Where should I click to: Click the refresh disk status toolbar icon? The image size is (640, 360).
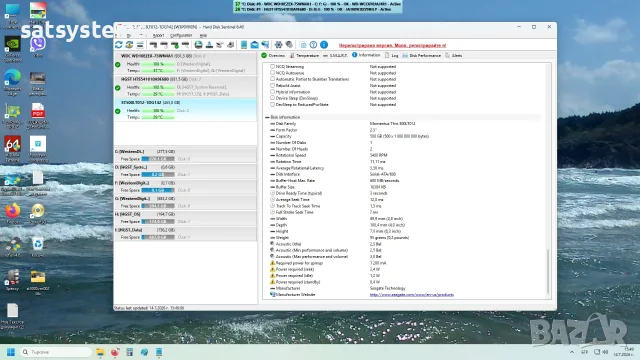(119, 44)
